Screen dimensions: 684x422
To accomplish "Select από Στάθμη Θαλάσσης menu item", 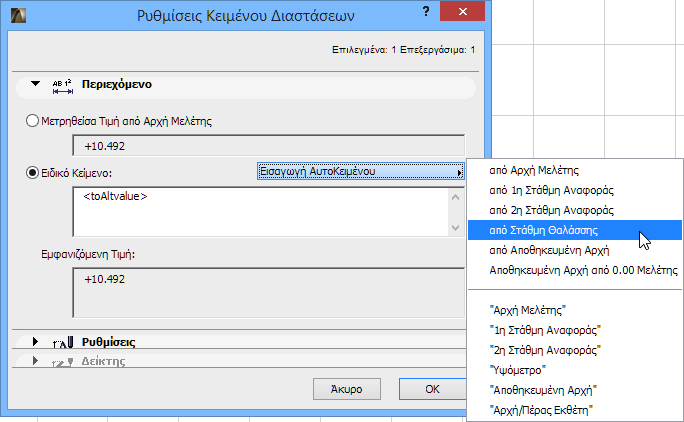I will [x=575, y=230].
